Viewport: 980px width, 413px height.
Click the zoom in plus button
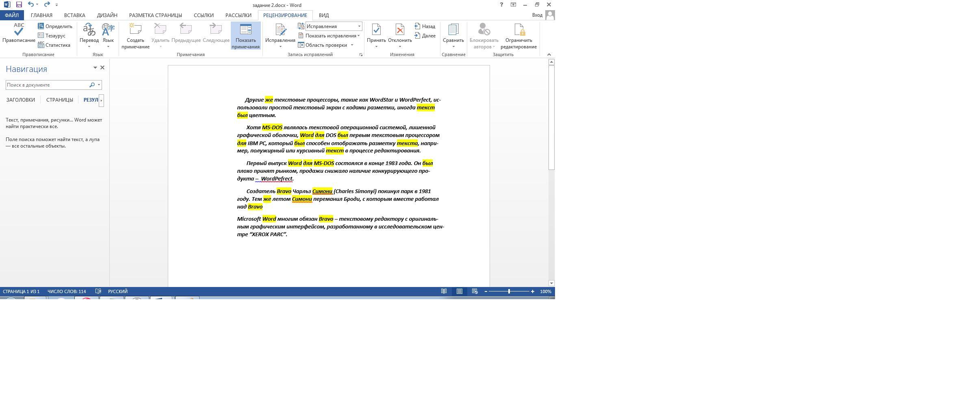(x=533, y=291)
